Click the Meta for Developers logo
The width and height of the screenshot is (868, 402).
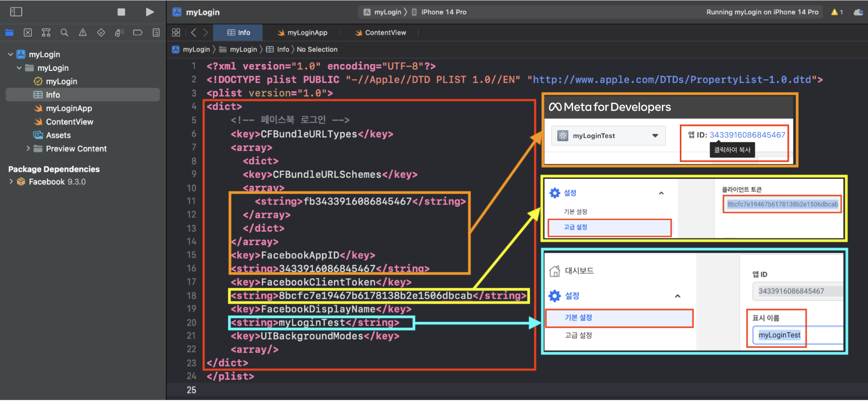tap(610, 107)
